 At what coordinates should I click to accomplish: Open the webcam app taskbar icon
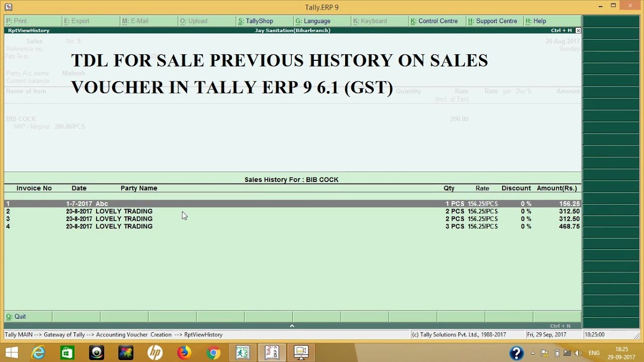pos(97,353)
